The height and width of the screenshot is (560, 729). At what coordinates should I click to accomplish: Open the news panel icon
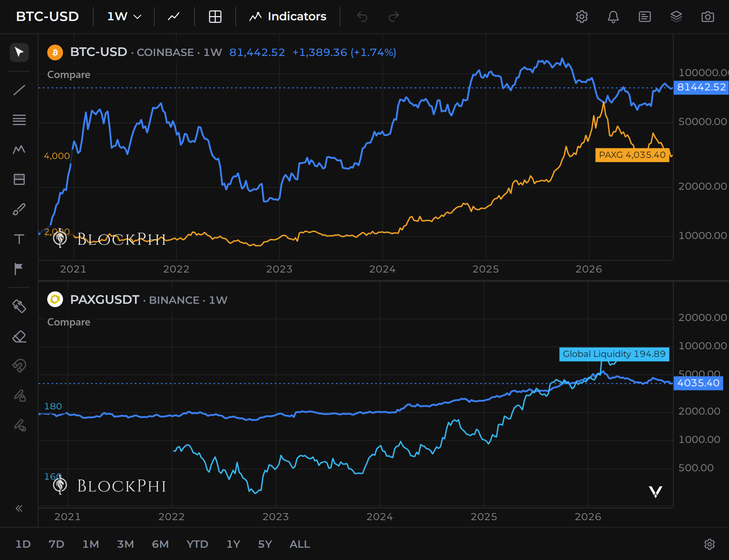click(x=645, y=16)
